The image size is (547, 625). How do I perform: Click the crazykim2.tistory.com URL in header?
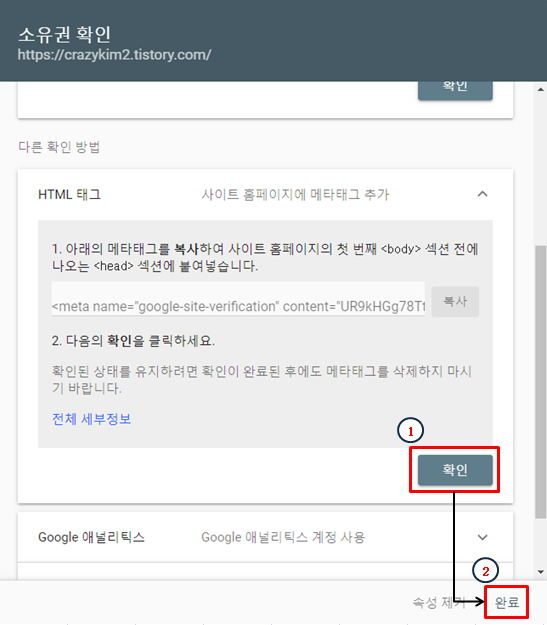click(114, 55)
